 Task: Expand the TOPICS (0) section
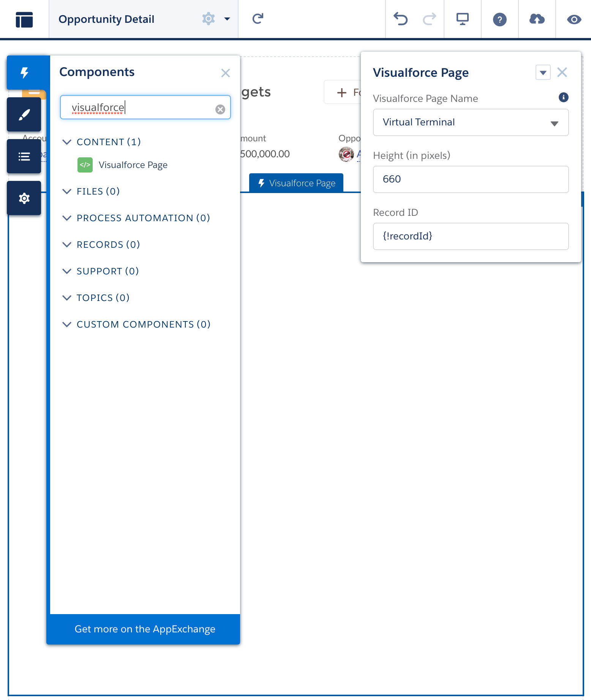click(x=96, y=298)
